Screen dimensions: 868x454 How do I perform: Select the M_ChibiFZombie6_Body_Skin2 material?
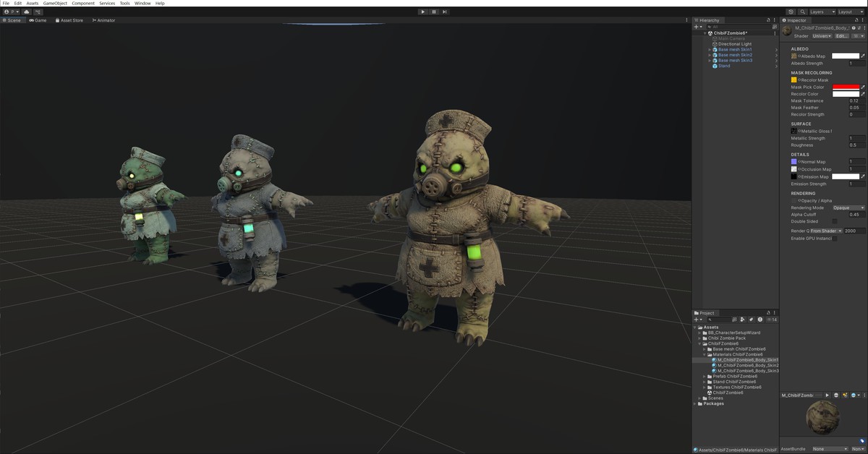[x=745, y=366]
